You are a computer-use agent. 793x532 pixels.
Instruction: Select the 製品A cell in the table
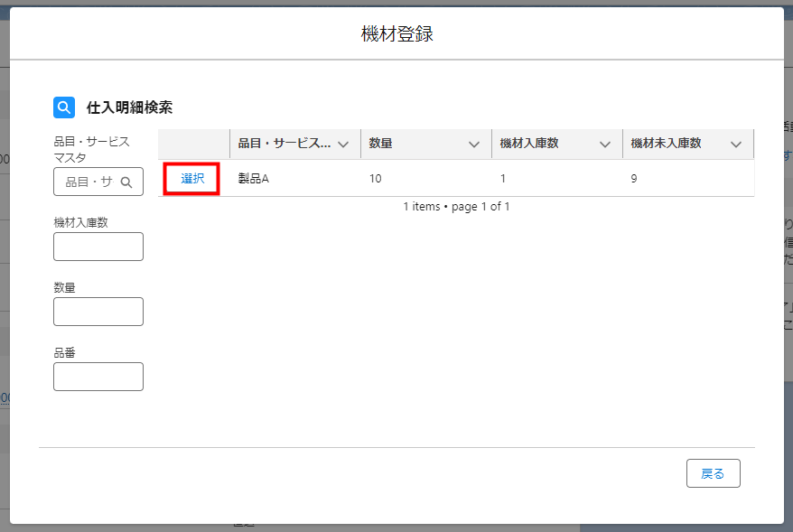[254, 179]
